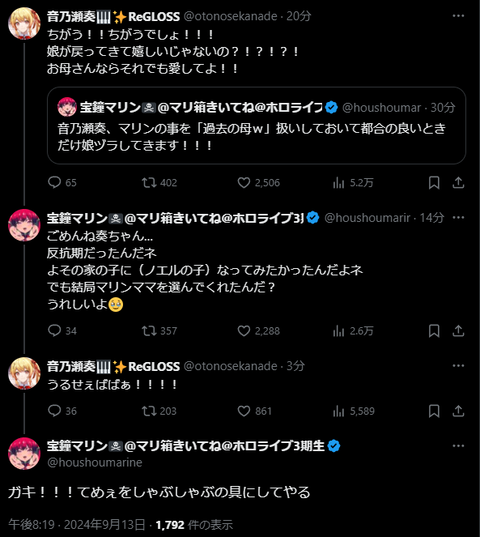Open @otonosekanade handle on first tweet

point(230,16)
